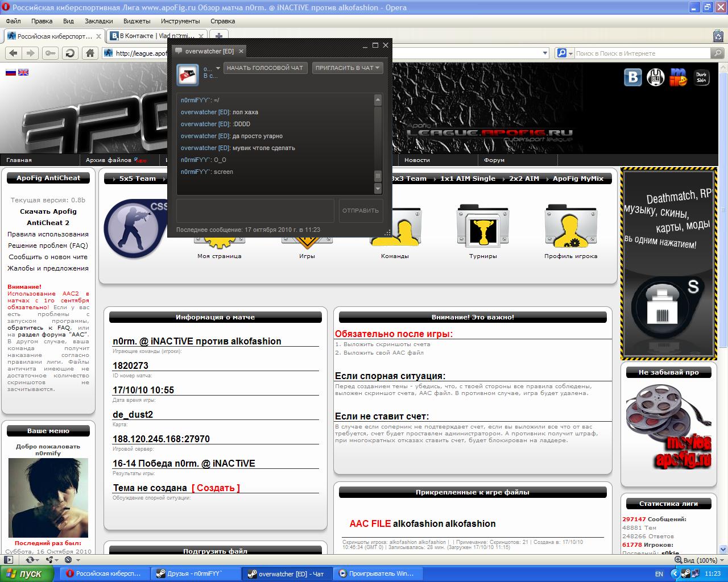
Task: Click the search magnifier go button
Action: pos(718,53)
